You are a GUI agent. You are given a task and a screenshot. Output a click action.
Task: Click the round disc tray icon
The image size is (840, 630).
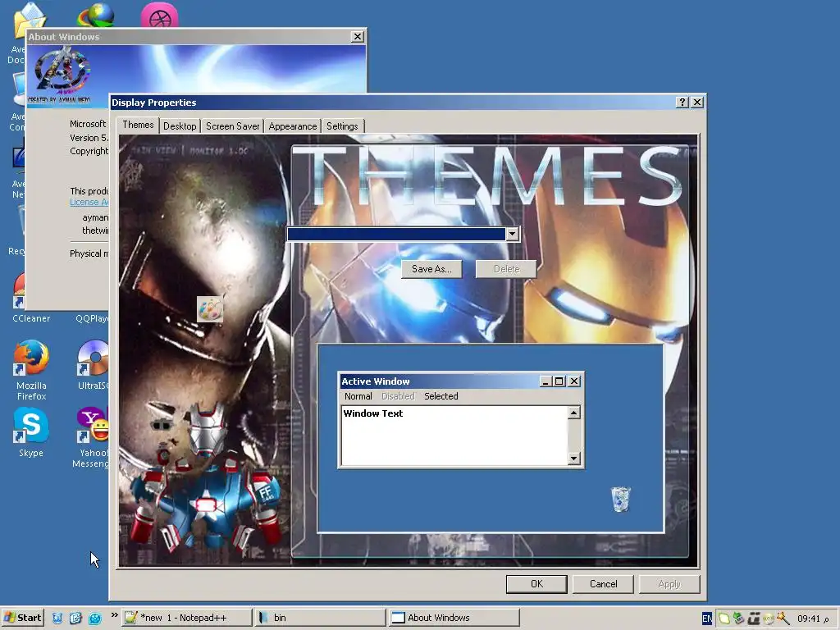click(x=768, y=619)
